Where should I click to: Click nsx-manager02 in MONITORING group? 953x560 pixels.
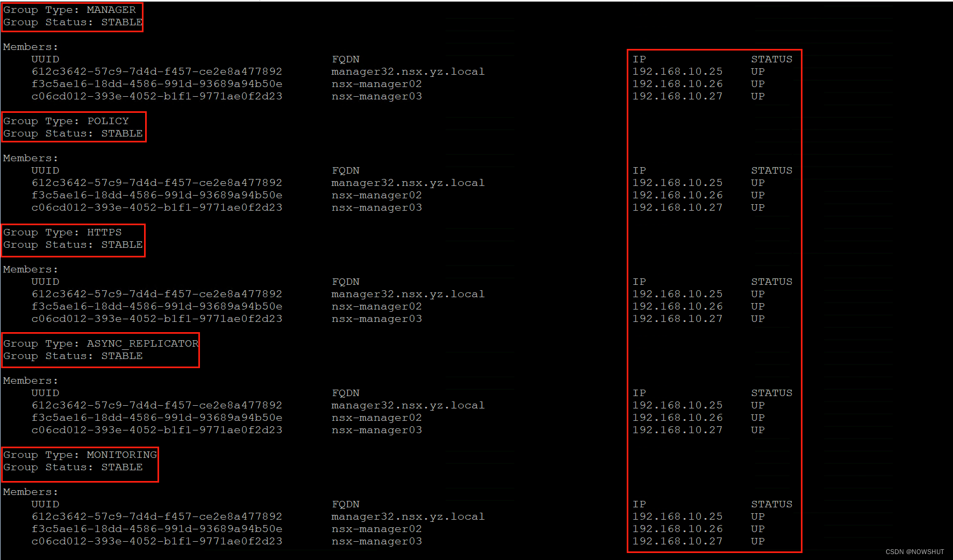(377, 529)
